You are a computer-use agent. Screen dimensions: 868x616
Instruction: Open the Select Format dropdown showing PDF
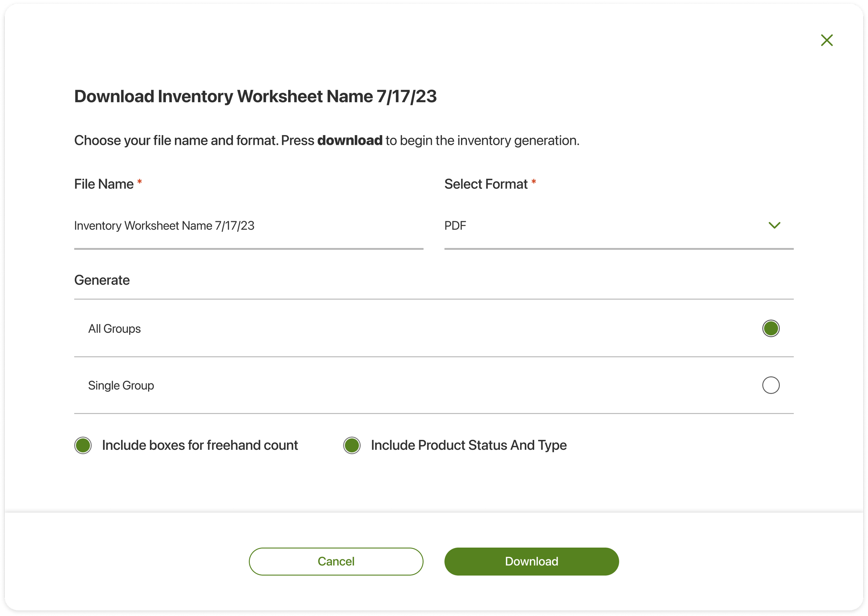tap(619, 226)
